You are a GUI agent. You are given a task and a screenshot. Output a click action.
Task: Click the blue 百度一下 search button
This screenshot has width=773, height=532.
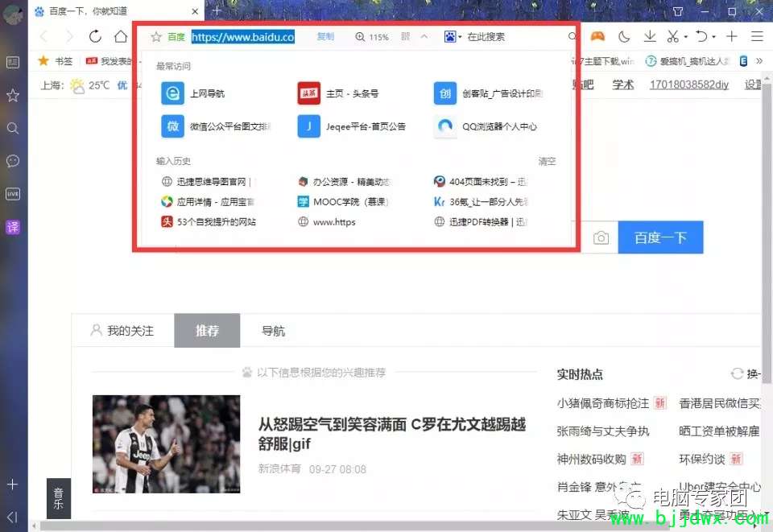click(x=660, y=237)
